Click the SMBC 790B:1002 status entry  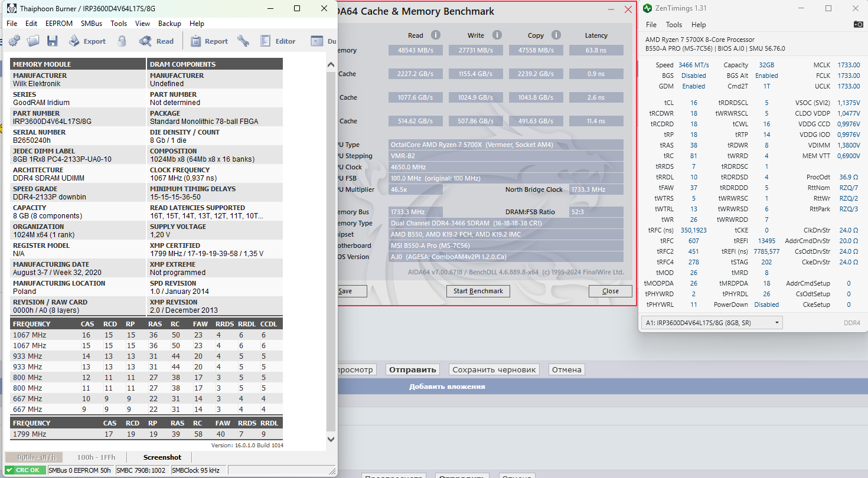pyautogui.click(x=142, y=470)
